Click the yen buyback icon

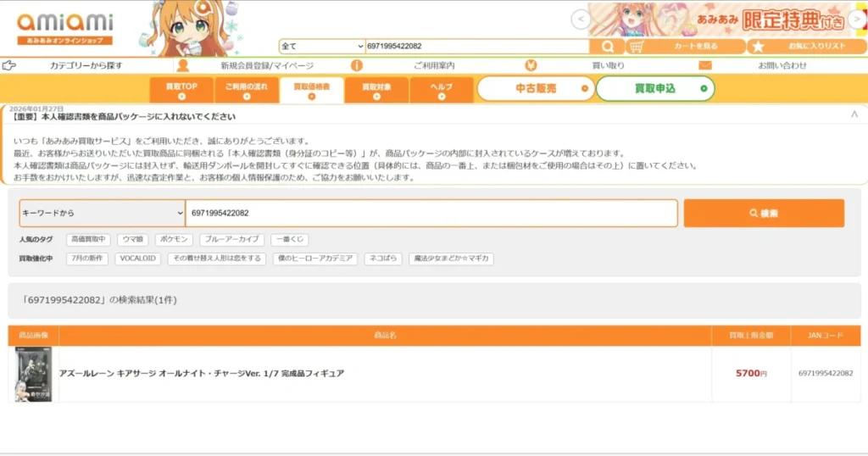531,65
